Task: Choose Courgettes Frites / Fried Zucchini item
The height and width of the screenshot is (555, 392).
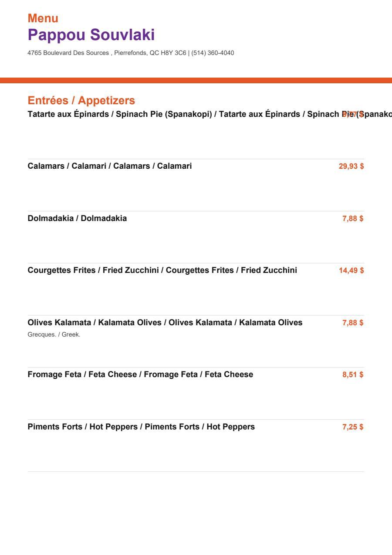Action: (x=162, y=270)
